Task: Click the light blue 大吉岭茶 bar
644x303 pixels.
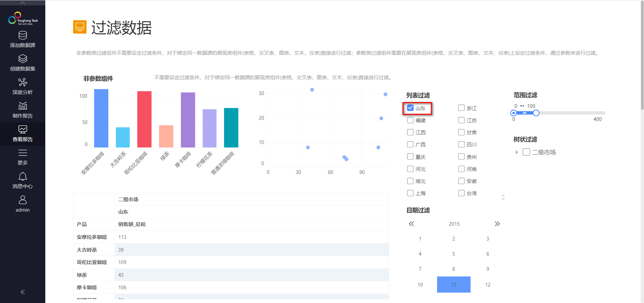Action: pyautogui.click(x=123, y=137)
